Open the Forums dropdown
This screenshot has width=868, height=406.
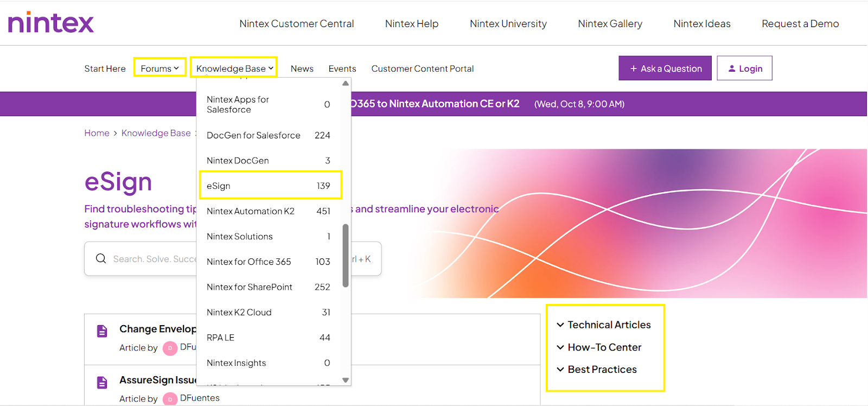[x=159, y=68]
